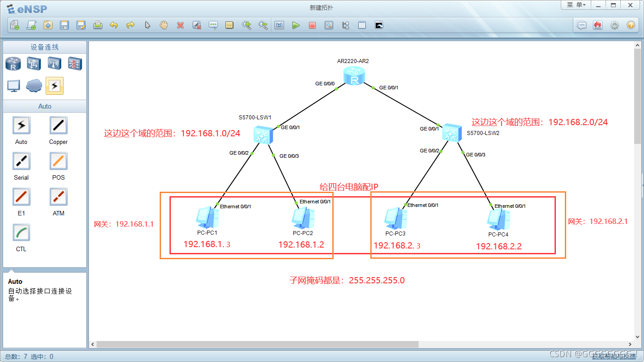Viewport: 644px width, 362px height.
Task: Click the status bar text 总数: 7 选中: 0
Action: [x=29, y=356]
